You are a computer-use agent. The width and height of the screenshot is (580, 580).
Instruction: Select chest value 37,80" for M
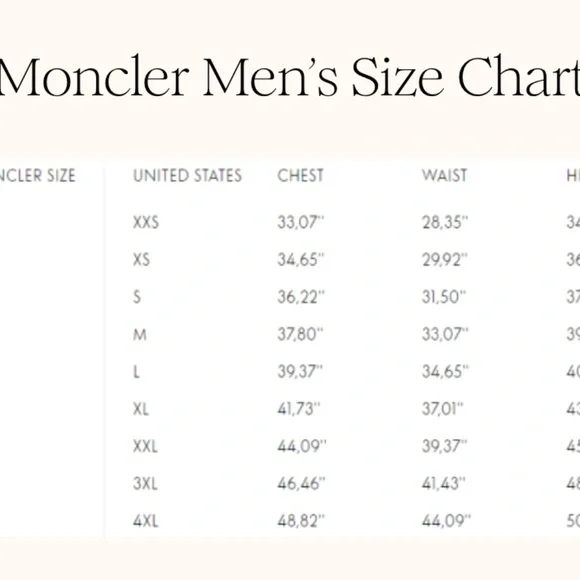click(x=300, y=334)
